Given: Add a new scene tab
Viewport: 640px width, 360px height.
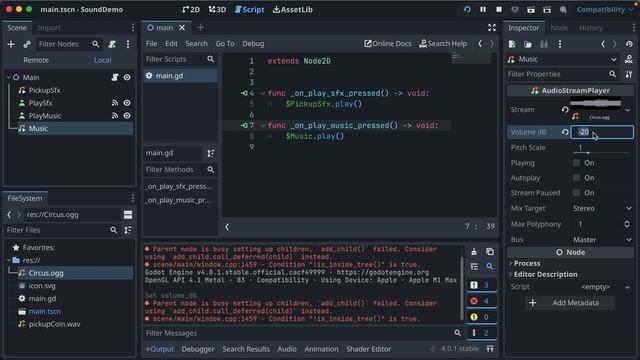Looking at the screenshot, I should 200,28.
